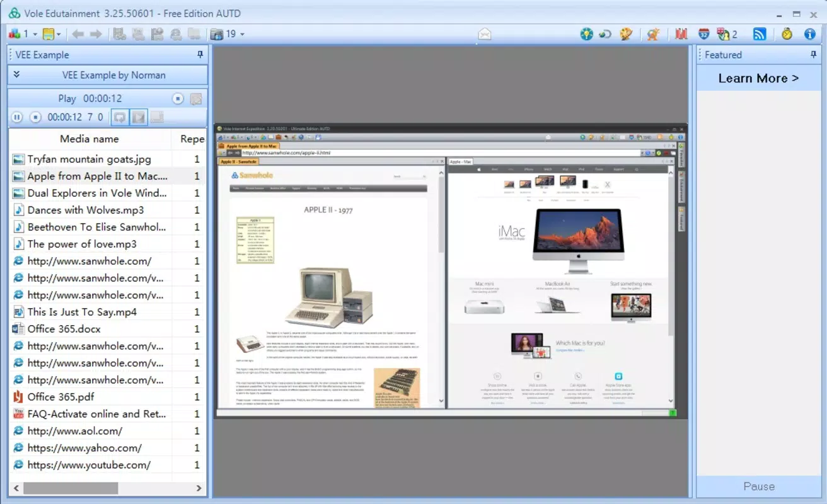The image size is (827, 504).
Task: Click the edit icon right of Play row
Action: point(196,99)
